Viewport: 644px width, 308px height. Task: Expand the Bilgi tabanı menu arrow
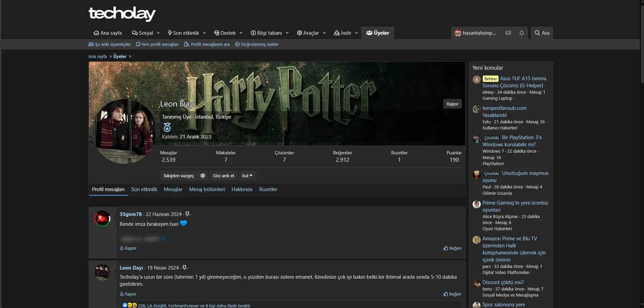pyautogui.click(x=287, y=33)
